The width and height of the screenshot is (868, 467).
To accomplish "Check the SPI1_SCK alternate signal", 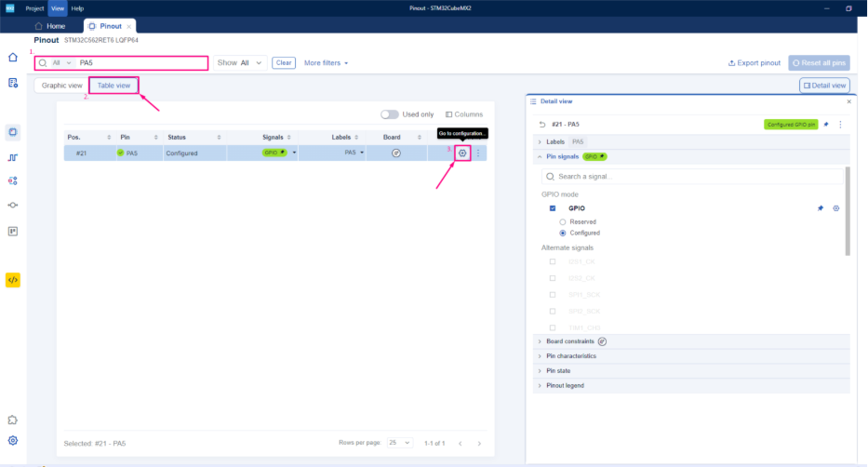I will pyautogui.click(x=553, y=295).
